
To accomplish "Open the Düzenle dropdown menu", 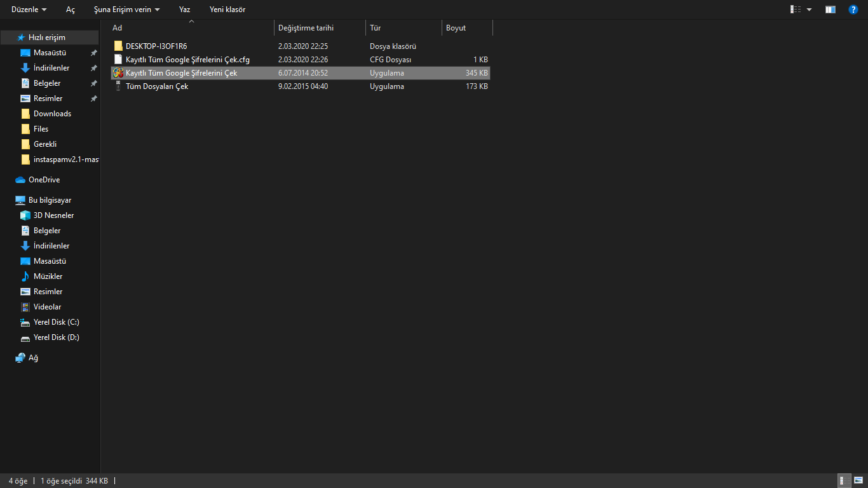I will [x=29, y=10].
